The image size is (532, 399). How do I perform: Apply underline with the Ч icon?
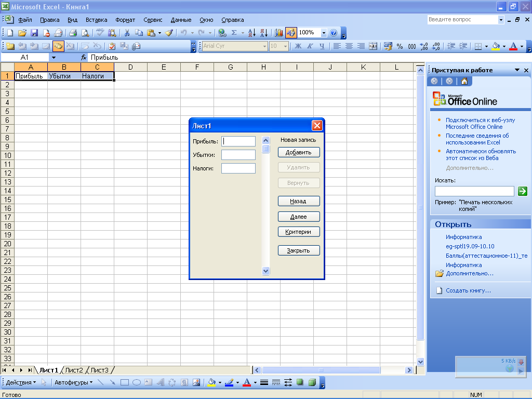click(x=322, y=46)
